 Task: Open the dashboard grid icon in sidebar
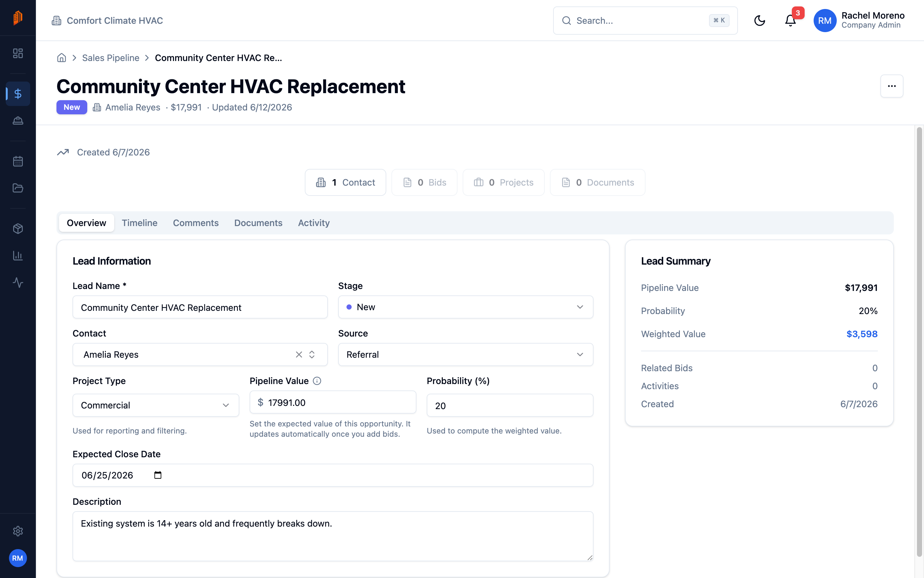click(x=18, y=53)
